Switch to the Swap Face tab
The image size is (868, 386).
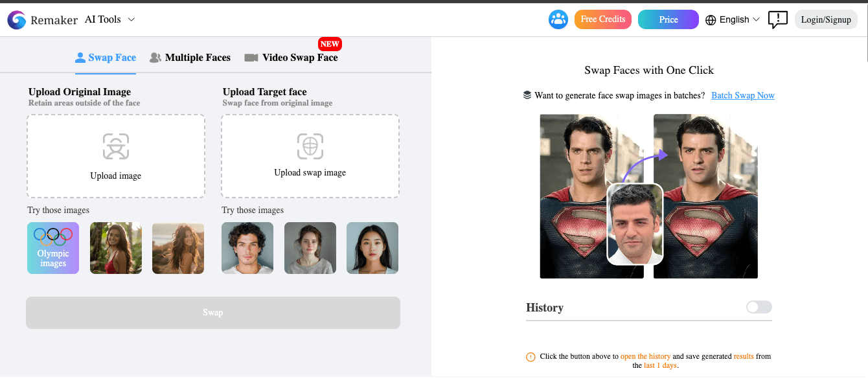[x=106, y=58]
